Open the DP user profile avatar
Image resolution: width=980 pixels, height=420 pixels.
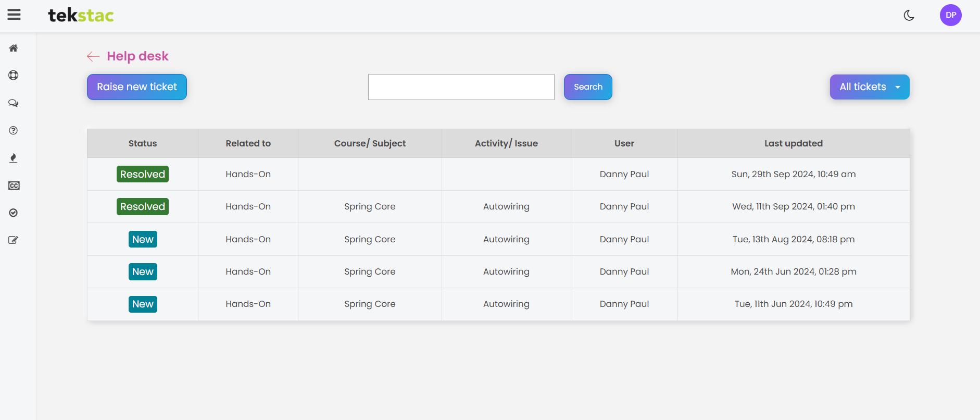950,15
